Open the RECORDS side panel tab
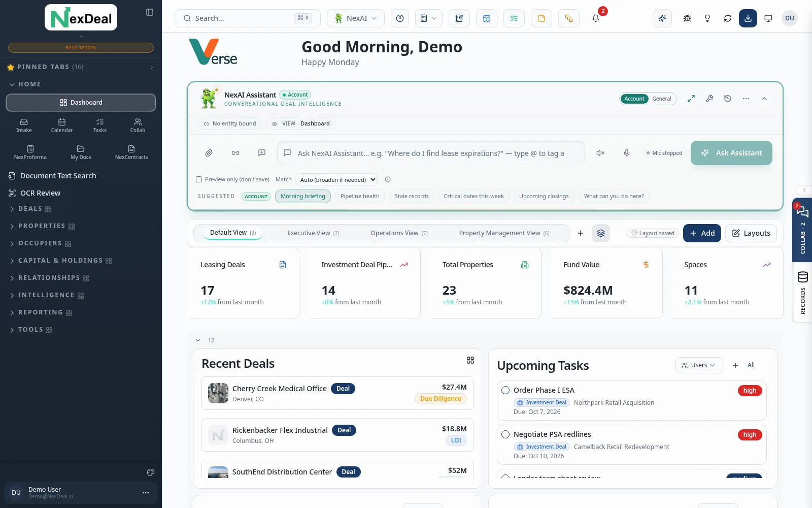This screenshot has height=508, width=812. tap(802, 293)
